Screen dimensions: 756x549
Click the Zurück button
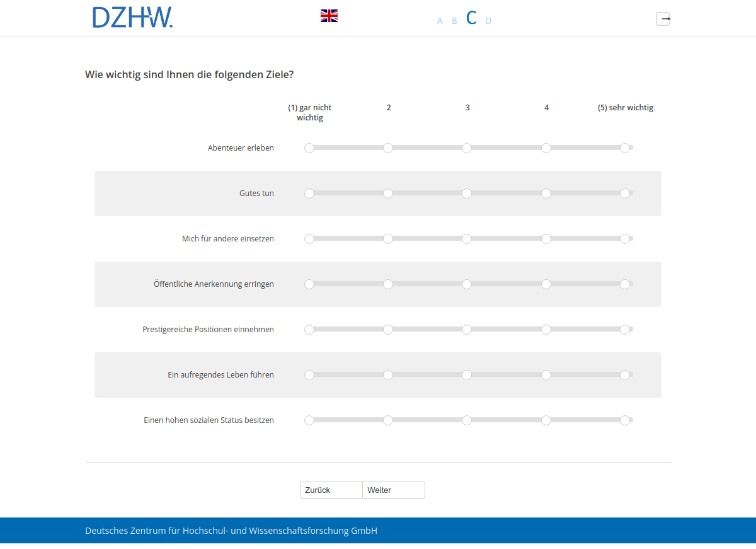pos(331,490)
